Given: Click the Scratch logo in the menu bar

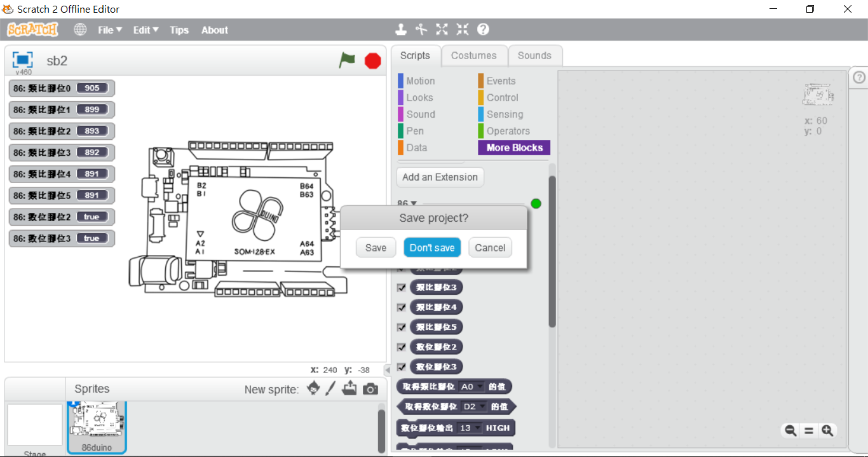Looking at the screenshot, I should coord(32,30).
